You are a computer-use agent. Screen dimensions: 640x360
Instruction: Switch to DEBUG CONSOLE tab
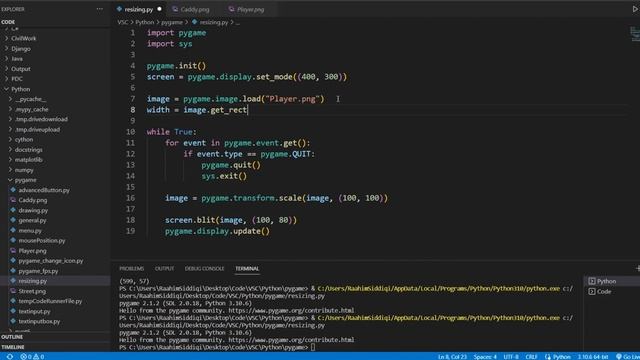tap(204, 269)
